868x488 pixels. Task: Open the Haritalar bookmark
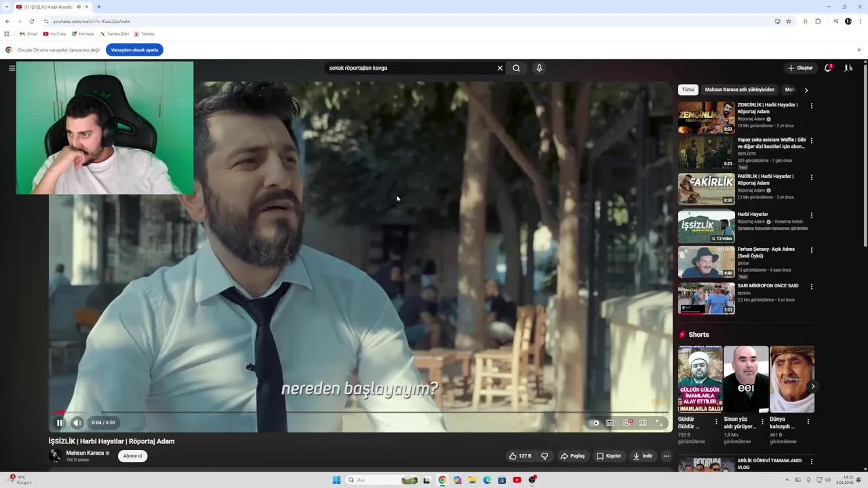pos(83,34)
